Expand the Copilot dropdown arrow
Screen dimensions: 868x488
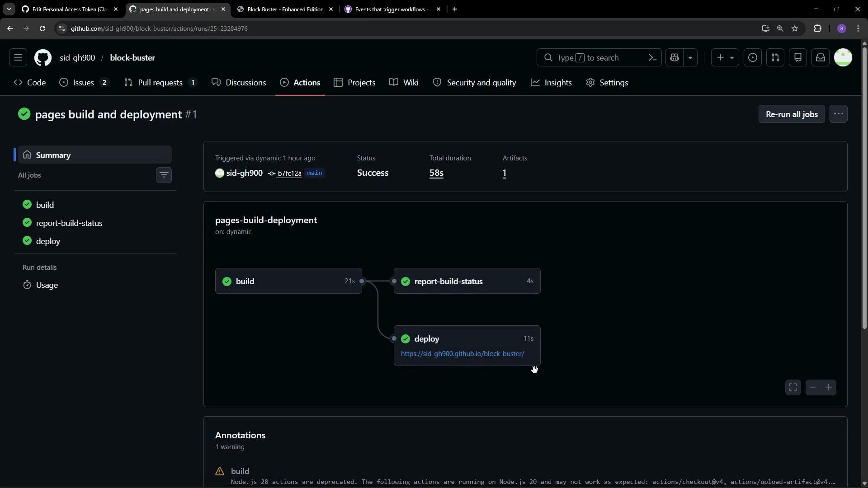click(690, 58)
